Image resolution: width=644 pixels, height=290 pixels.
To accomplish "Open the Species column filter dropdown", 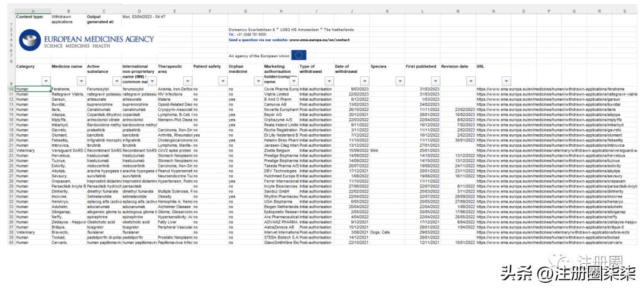I will click(399, 81).
